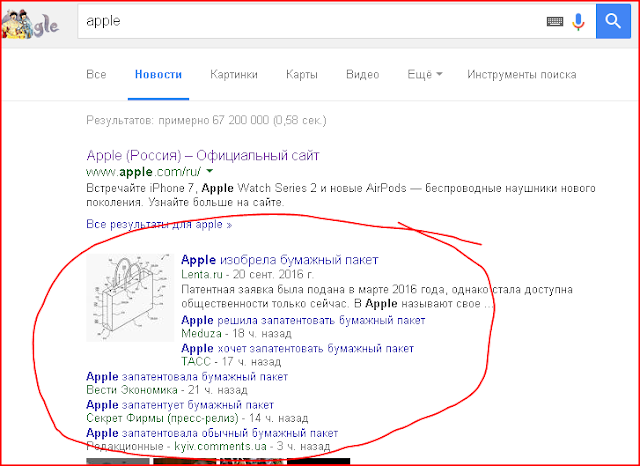
Task: Open 'Apple хочет запатентовать бумажный пакет' link
Action: click(x=298, y=348)
